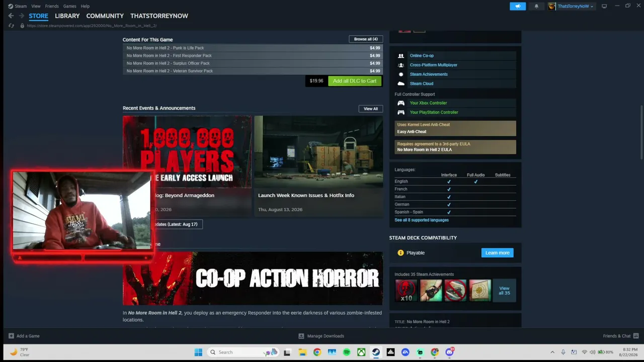Open the Friends menu

[52, 6]
